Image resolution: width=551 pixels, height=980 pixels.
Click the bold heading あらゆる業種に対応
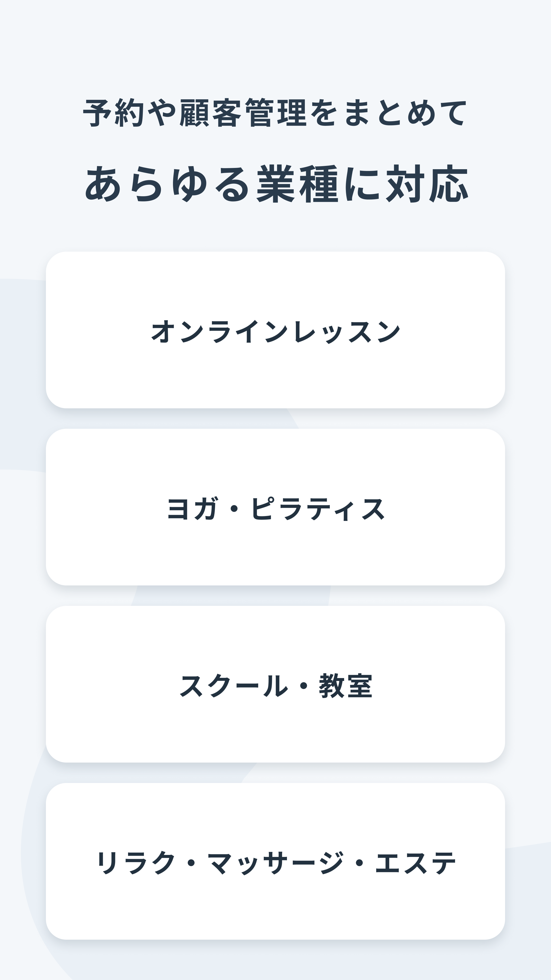click(277, 184)
